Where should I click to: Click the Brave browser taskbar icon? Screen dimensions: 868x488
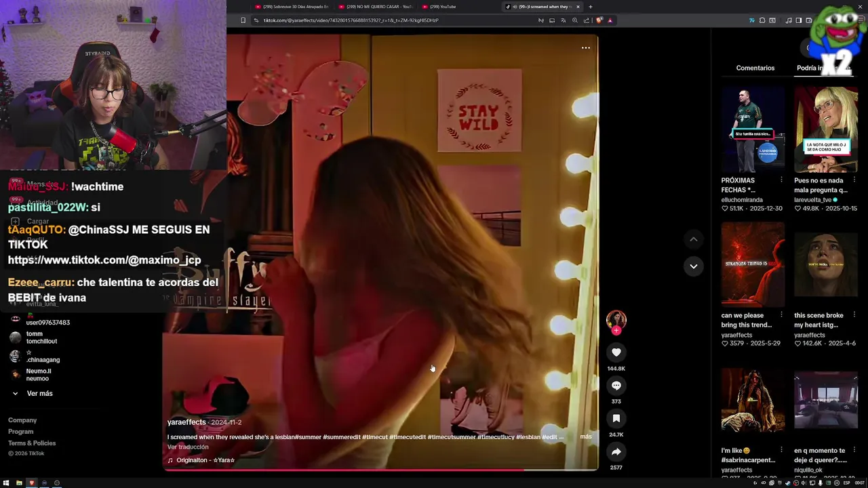click(31, 483)
